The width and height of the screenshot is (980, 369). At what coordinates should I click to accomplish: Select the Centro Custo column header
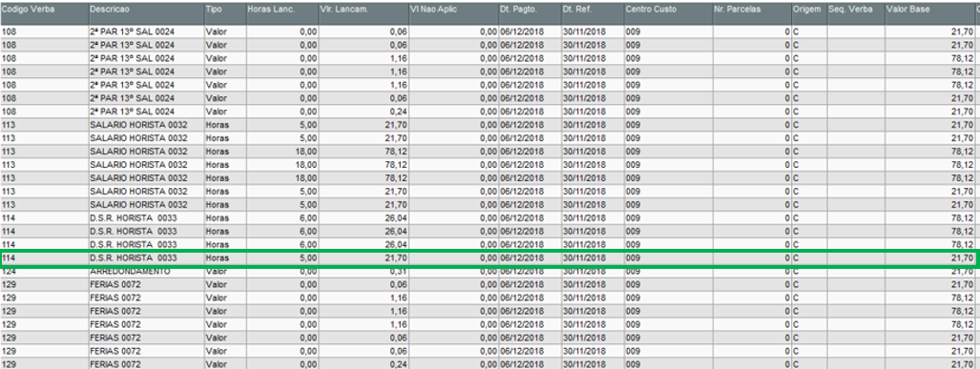click(x=668, y=13)
